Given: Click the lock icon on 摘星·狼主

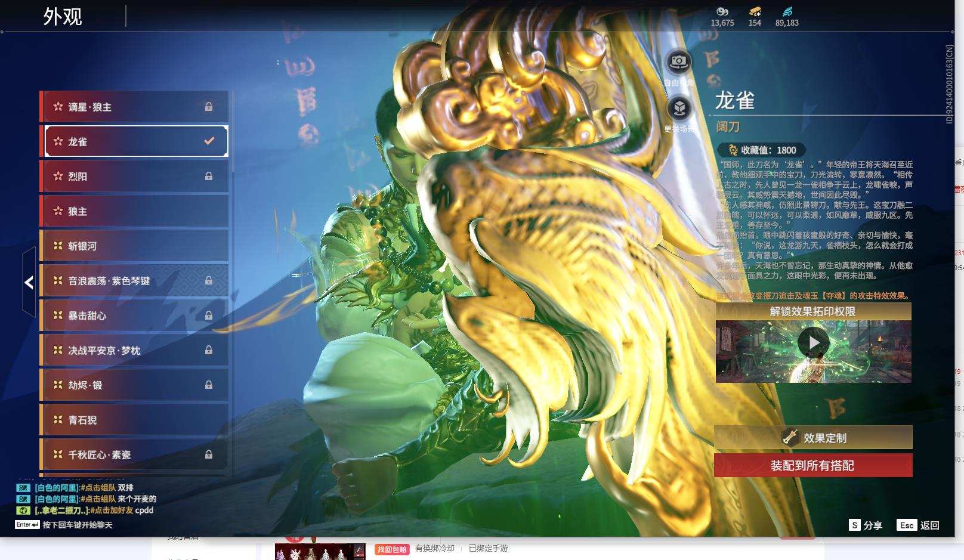Looking at the screenshot, I should coord(209,107).
